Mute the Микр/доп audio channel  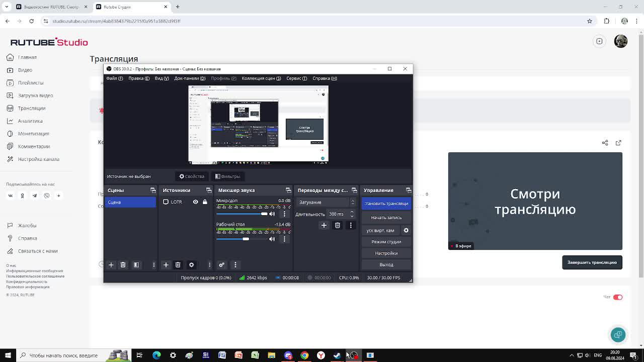272,214
